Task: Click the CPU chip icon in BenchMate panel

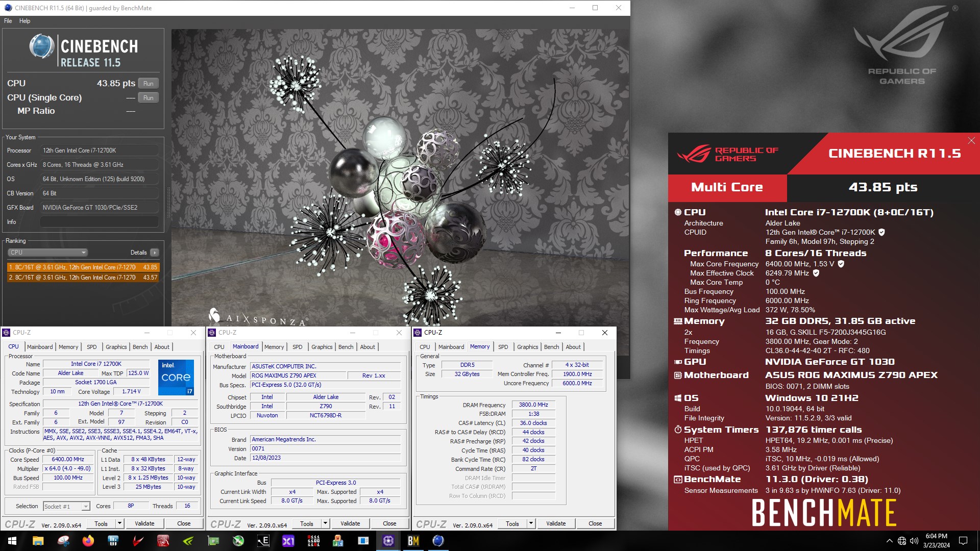Action: [678, 212]
